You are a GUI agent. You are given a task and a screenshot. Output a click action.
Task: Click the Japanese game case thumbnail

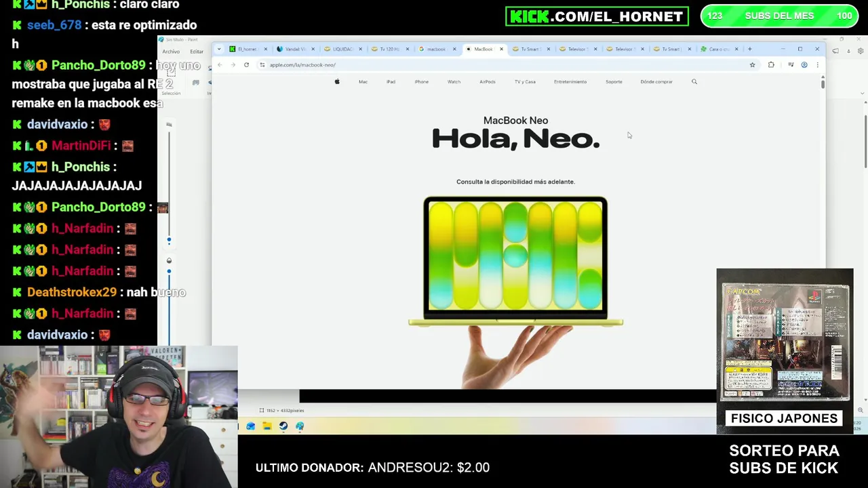coord(785,342)
